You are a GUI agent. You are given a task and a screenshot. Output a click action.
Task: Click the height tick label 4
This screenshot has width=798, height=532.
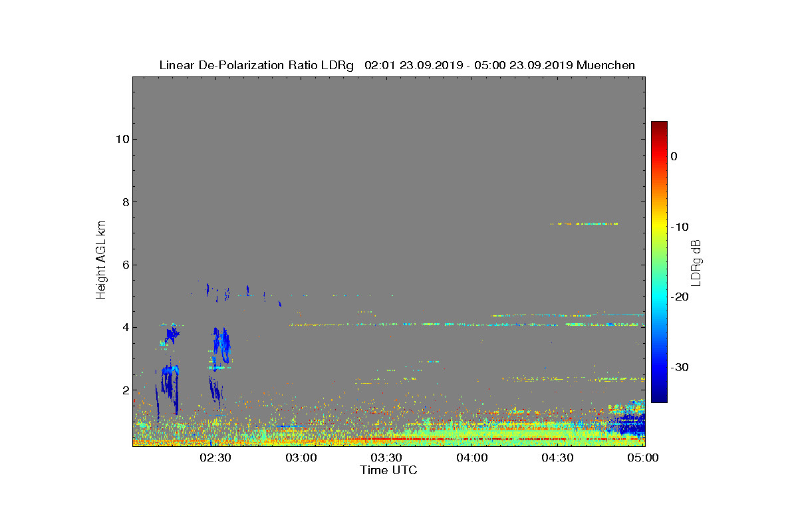coord(124,327)
